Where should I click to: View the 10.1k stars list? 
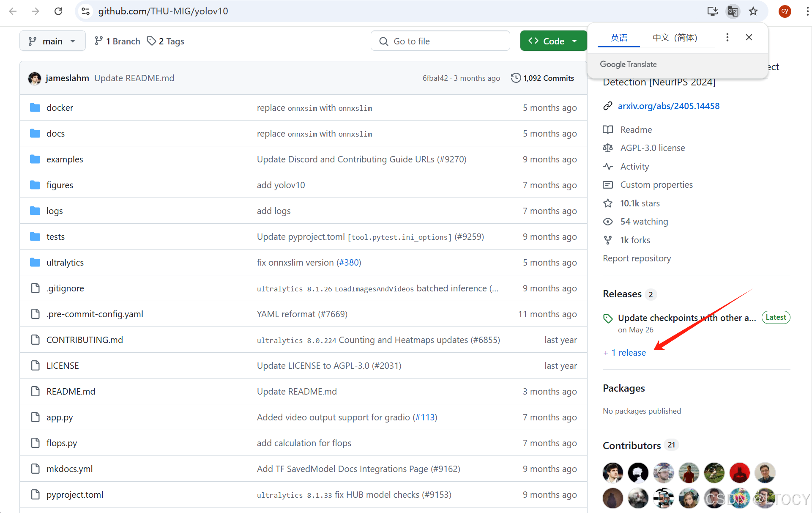point(640,203)
